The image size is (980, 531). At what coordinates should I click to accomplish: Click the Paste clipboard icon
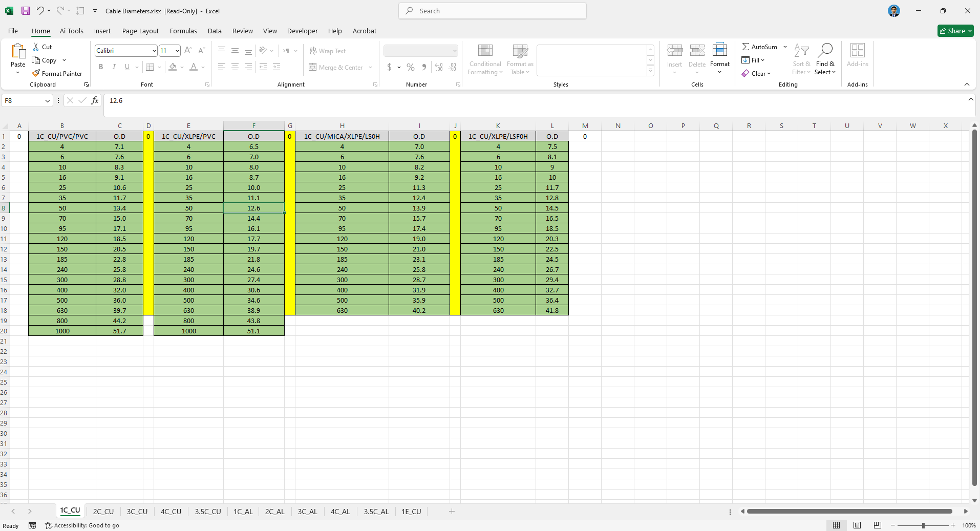[18, 51]
